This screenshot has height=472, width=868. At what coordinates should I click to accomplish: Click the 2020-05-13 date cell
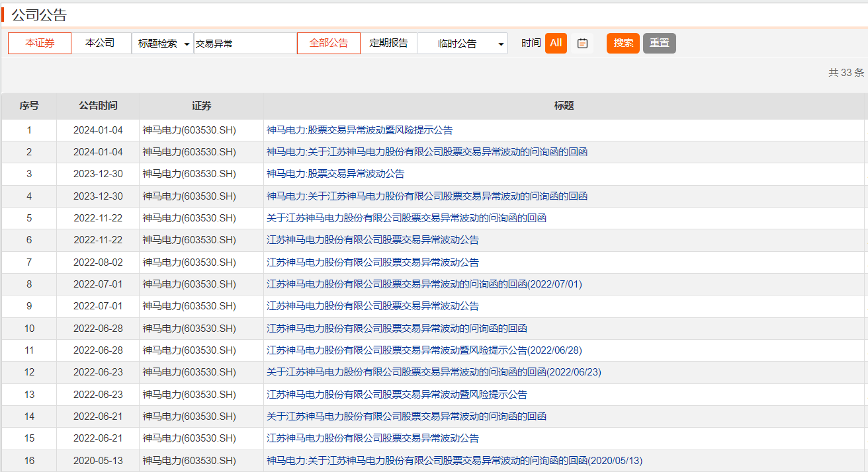(x=98, y=461)
